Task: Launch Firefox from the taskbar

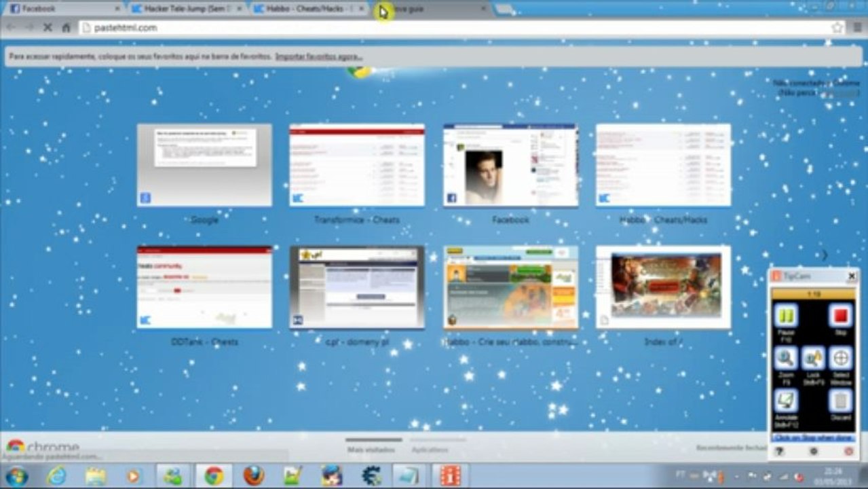Action: pos(253,476)
